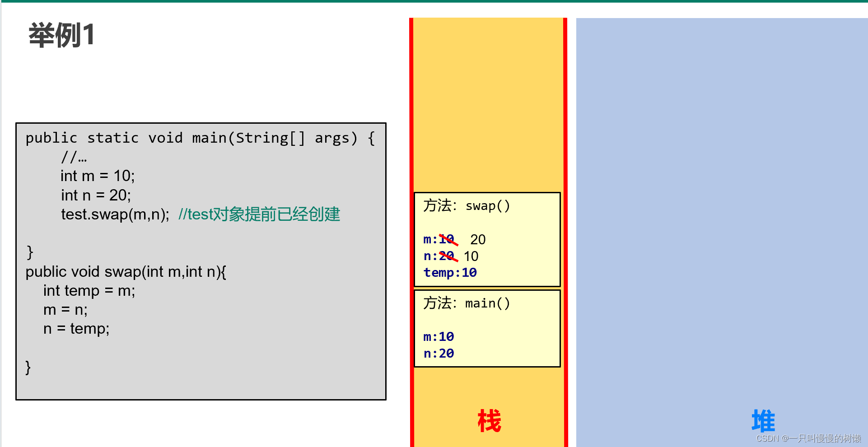
Task: Select 'public void swap(int m,int n){' line
Action: coord(126,272)
